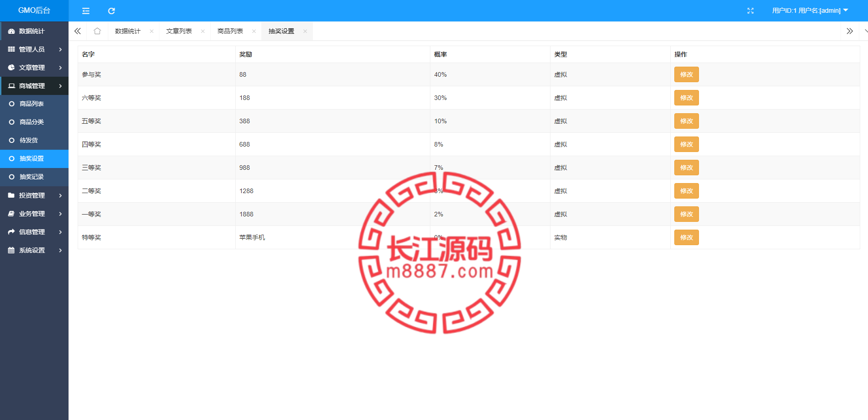Click 修改 for the 四等奖 row
The width and height of the screenshot is (868, 420).
[x=686, y=144]
